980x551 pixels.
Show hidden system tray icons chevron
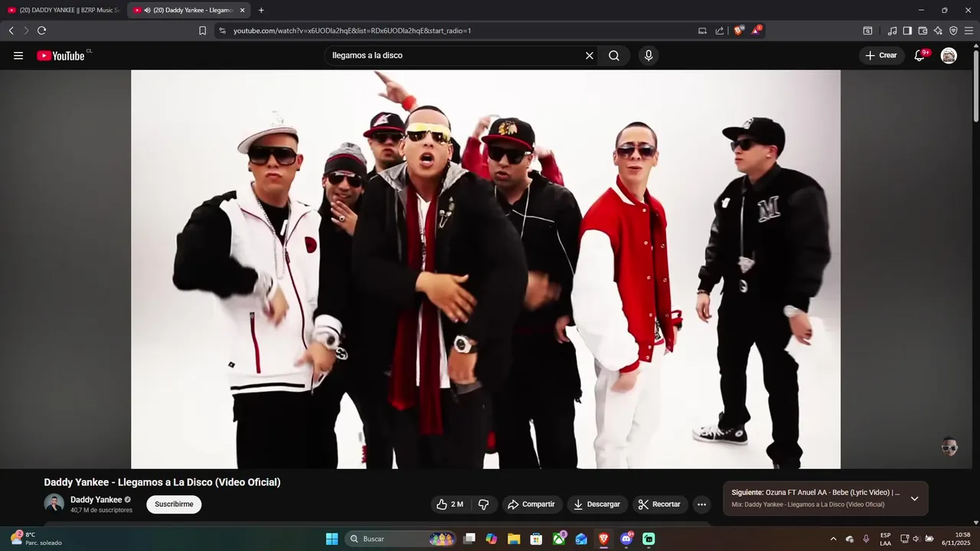pyautogui.click(x=833, y=539)
